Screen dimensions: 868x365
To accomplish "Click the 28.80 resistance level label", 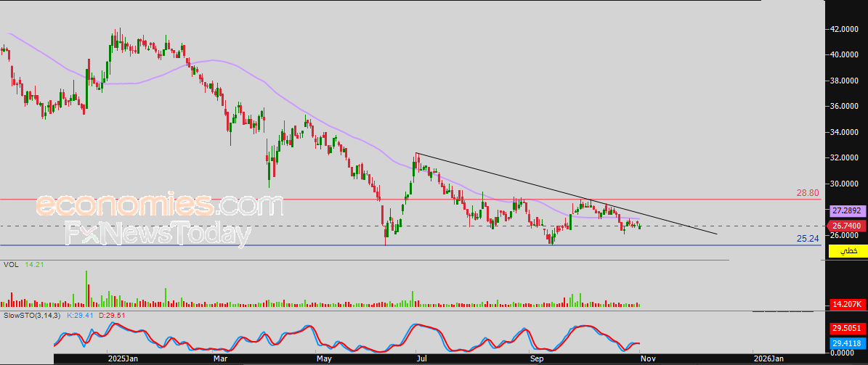I will click(x=807, y=194).
